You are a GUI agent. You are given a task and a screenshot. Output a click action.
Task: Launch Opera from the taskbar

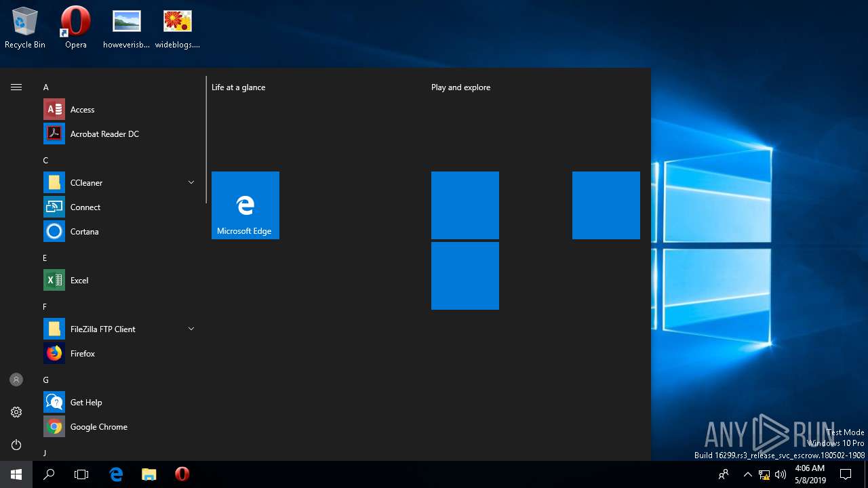[181, 474]
